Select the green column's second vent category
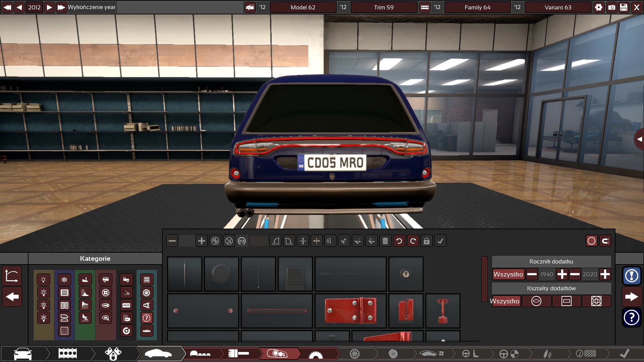This screenshot has width=644, height=362. click(85, 292)
